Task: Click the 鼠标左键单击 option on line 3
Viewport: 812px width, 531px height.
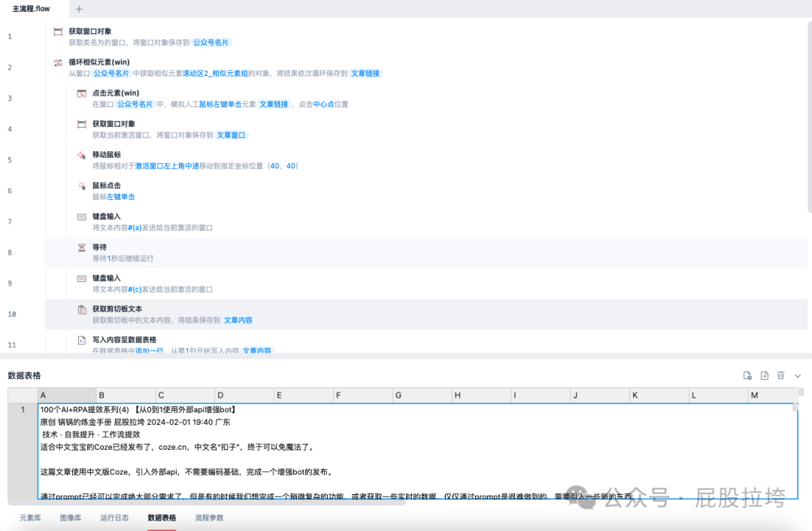Action: [x=220, y=104]
